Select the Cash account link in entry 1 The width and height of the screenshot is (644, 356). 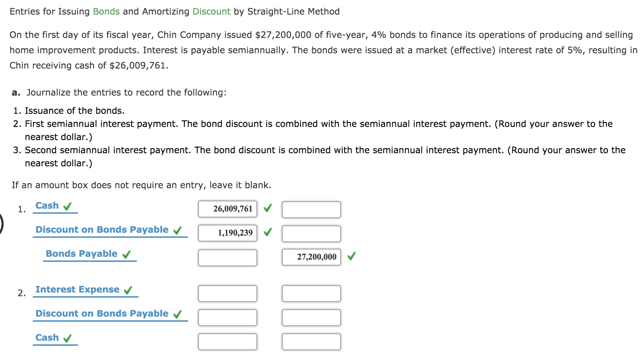(x=47, y=205)
